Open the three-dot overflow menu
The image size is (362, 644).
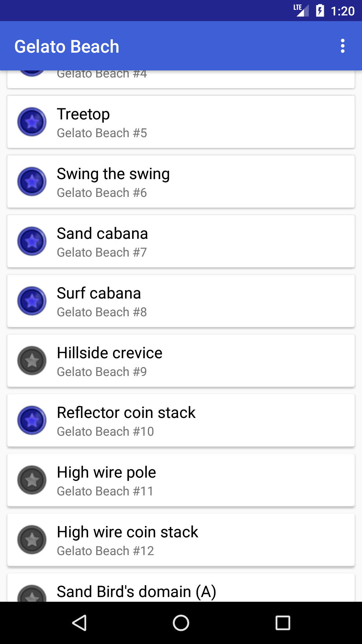click(342, 46)
